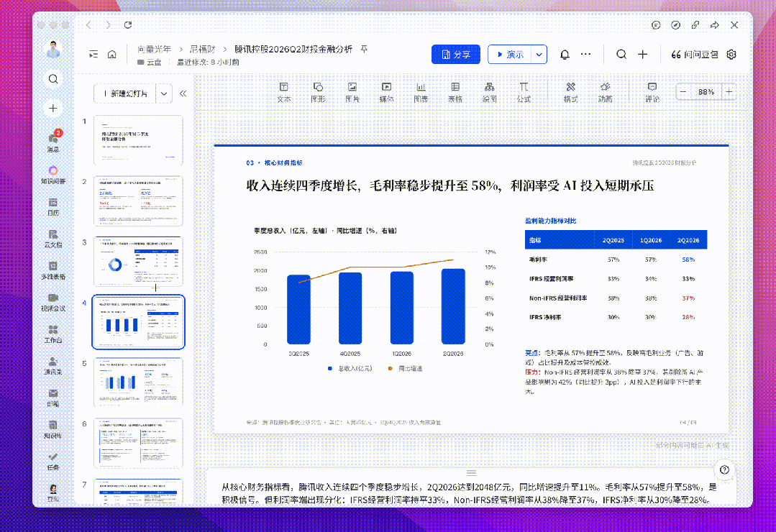Open the user avatar profile
Screen dimensions: 776x532
pyautogui.click(x=53, y=50)
